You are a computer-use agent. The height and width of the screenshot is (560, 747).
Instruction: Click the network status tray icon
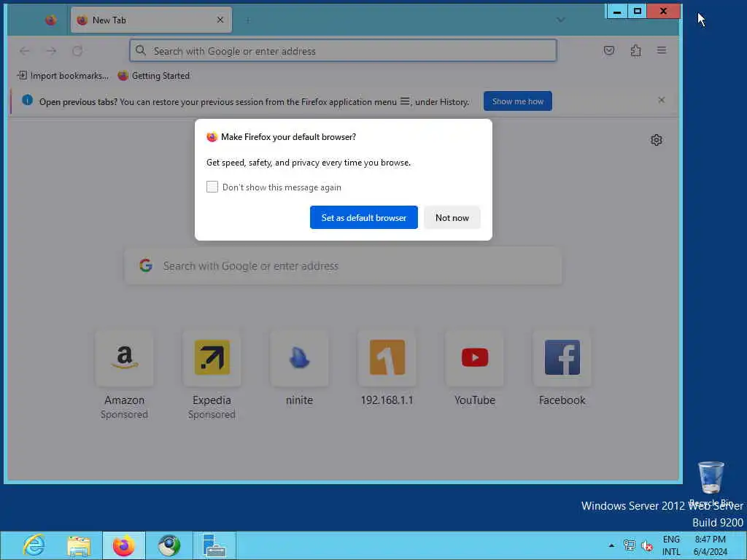tap(630, 545)
